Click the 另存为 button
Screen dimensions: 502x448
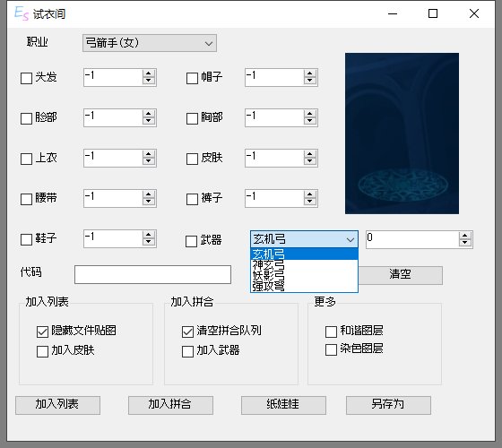pyautogui.click(x=388, y=405)
